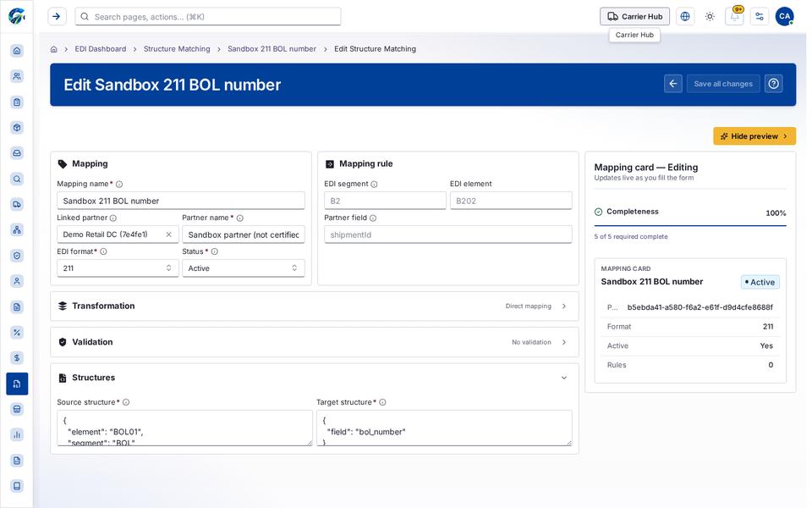Image resolution: width=812 pixels, height=508 pixels.
Task: Expand sidebar with the arrow button
Action: coord(57,17)
